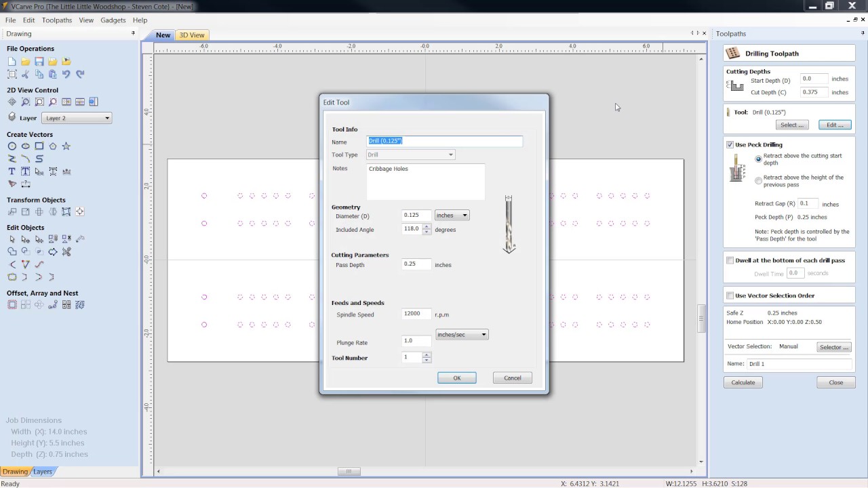The width and height of the screenshot is (868, 488).
Task: Open the Gadgets menu
Action: tap(113, 20)
